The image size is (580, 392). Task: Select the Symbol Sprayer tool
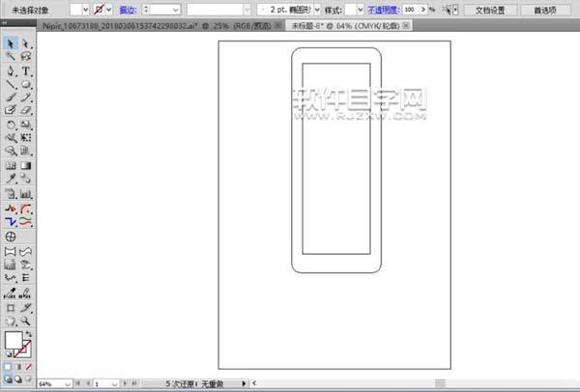pyautogui.click(x=11, y=193)
